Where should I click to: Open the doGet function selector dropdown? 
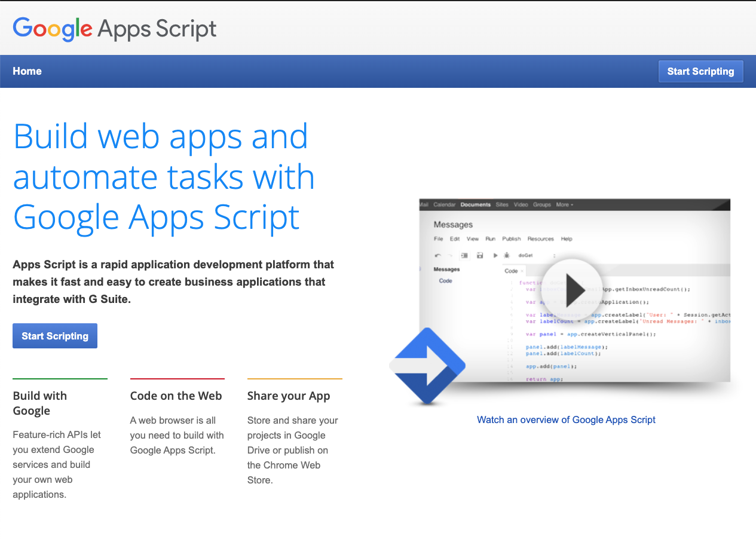coord(537,255)
